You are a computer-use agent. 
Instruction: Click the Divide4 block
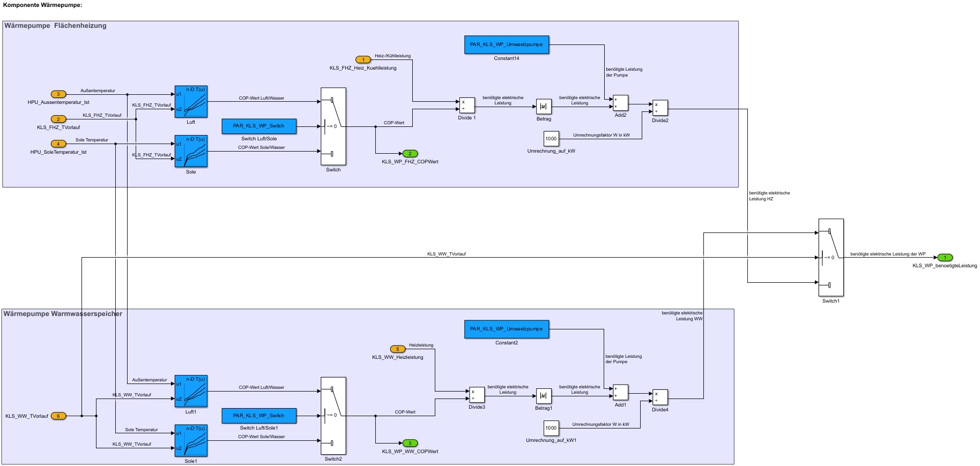coord(660,397)
